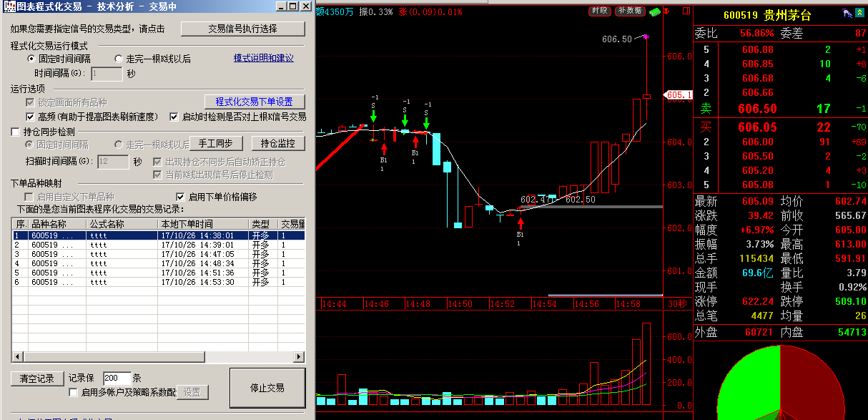Click the green chip icon above chart
The height and width of the screenshot is (420, 868).
point(654,11)
